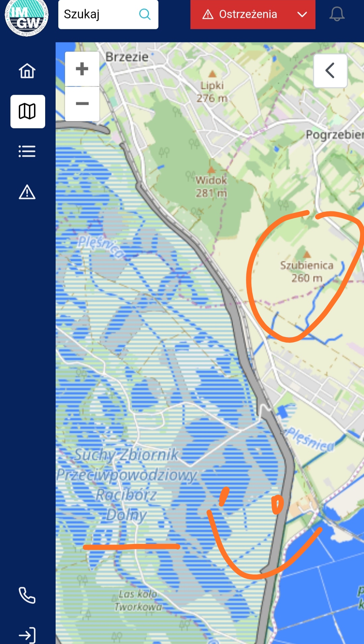Image resolution: width=364 pixels, height=644 pixels.
Task: Click the Lipki 276 m peak marker
Action: (x=212, y=74)
